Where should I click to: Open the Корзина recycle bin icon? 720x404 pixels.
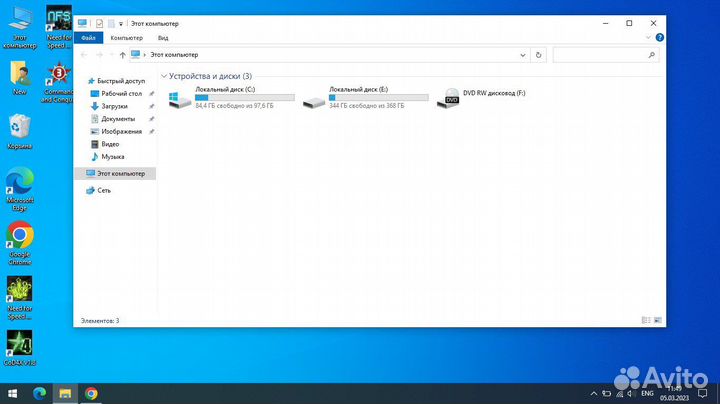click(x=19, y=132)
